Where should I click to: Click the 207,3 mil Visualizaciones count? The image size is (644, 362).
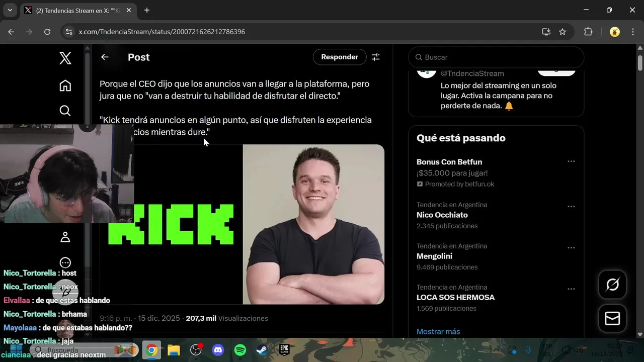pyautogui.click(x=227, y=318)
